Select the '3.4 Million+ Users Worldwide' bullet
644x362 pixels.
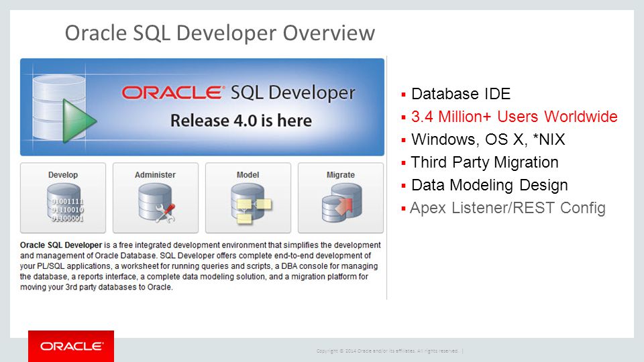point(515,117)
